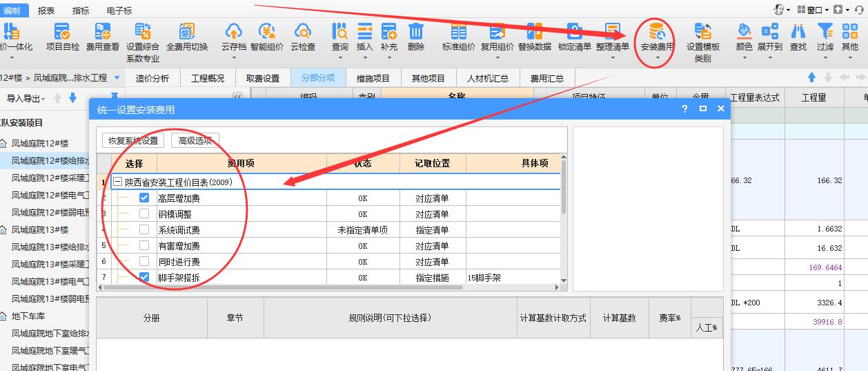Uncheck 高层增加费 checkbox
This screenshot has height=371, width=868.
(144, 198)
